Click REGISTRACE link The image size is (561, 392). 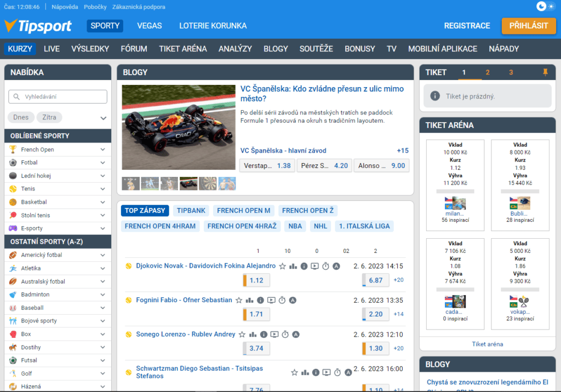[467, 26]
